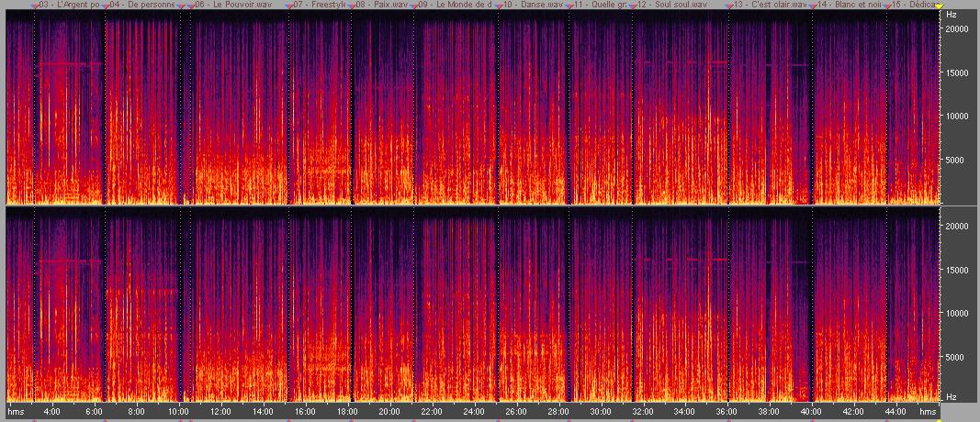Screen dimensions: 980x422
Task: Click the 6:00 mark on the time ruler
Action: point(94,412)
